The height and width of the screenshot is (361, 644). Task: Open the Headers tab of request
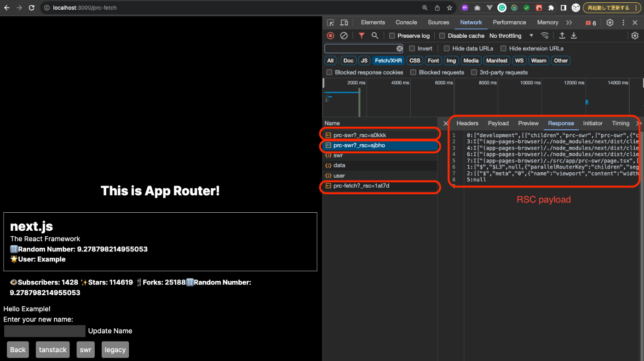click(x=467, y=123)
